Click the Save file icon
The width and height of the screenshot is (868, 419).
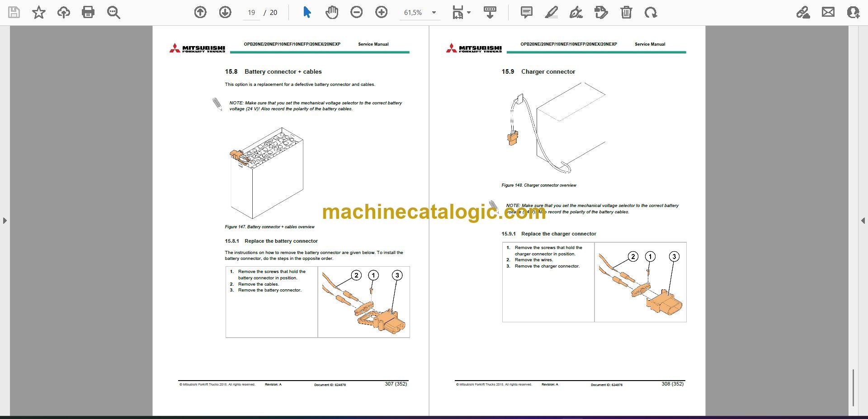coord(14,12)
